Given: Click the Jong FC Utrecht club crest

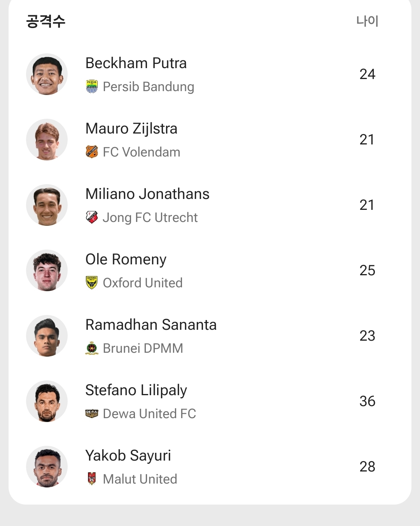Looking at the screenshot, I should 92,217.
